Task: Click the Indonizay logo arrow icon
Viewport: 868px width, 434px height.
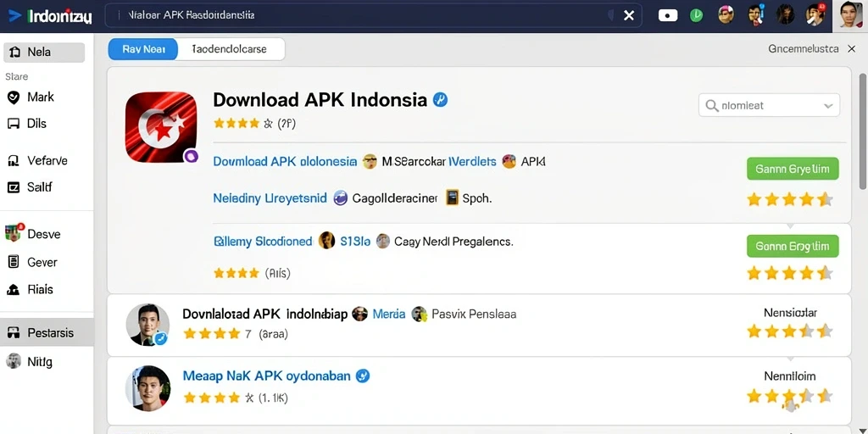Action: [15, 15]
